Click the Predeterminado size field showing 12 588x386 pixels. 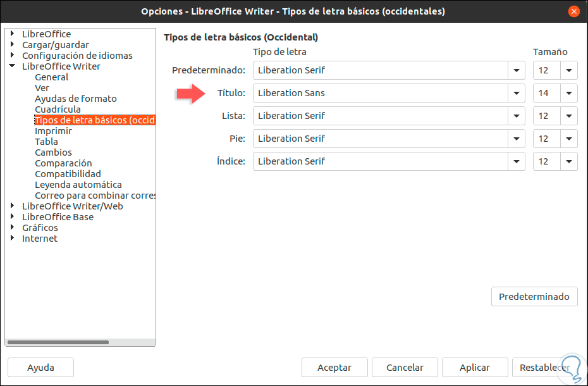tap(547, 70)
